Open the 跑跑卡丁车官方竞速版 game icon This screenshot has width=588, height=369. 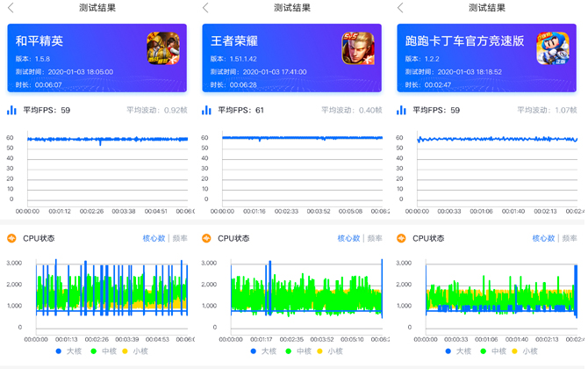(x=553, y=48)
